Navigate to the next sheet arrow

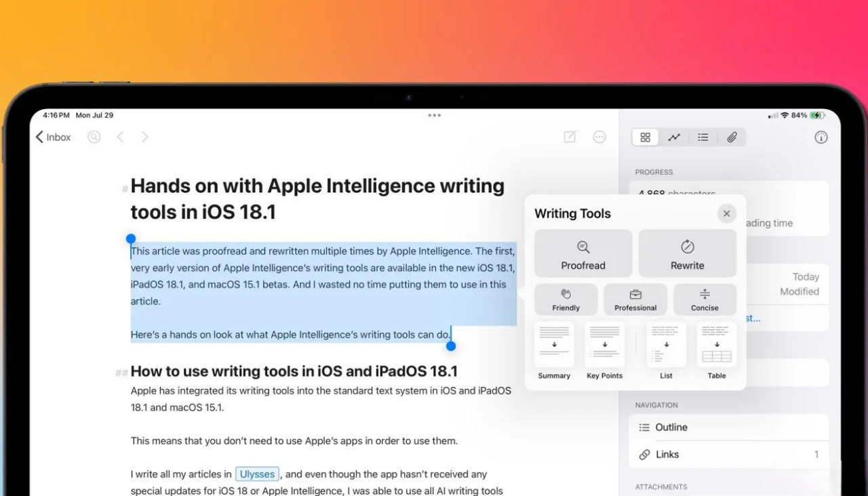pos(144,137)
